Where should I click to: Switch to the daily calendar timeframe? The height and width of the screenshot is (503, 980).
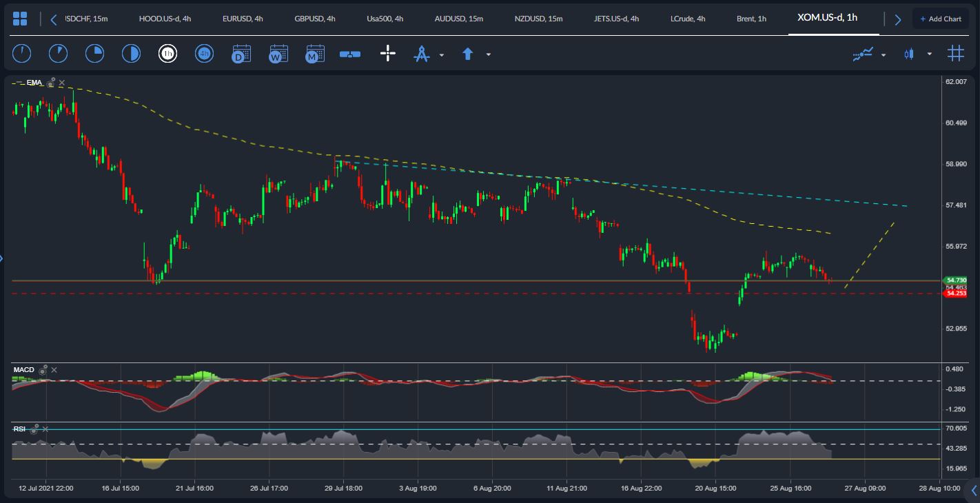[241, 53]
